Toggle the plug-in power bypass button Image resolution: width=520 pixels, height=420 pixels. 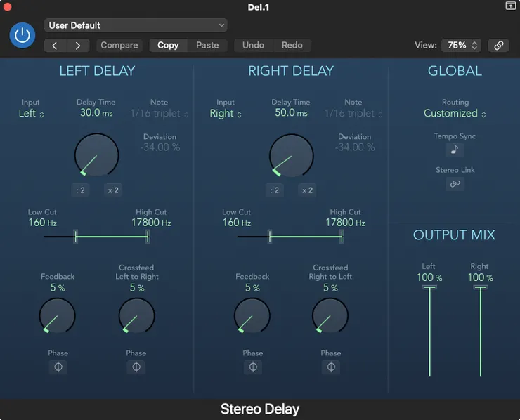(22, 35)
